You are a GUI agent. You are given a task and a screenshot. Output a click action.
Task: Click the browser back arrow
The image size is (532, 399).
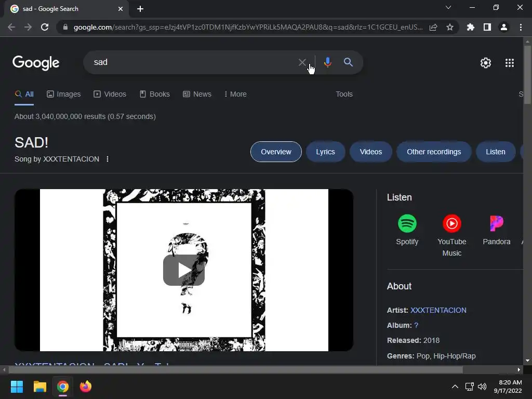pyautogui.click(x=11, y=27)
